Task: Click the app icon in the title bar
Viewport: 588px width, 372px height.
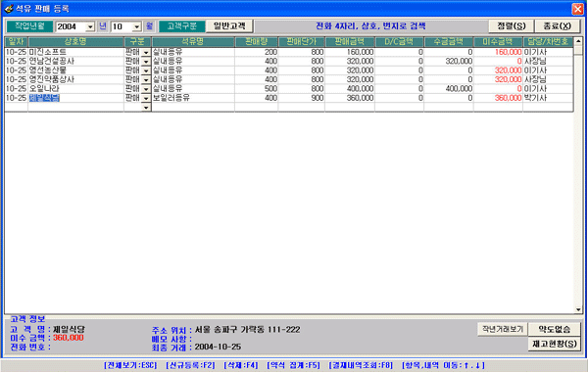Action: 8,8
